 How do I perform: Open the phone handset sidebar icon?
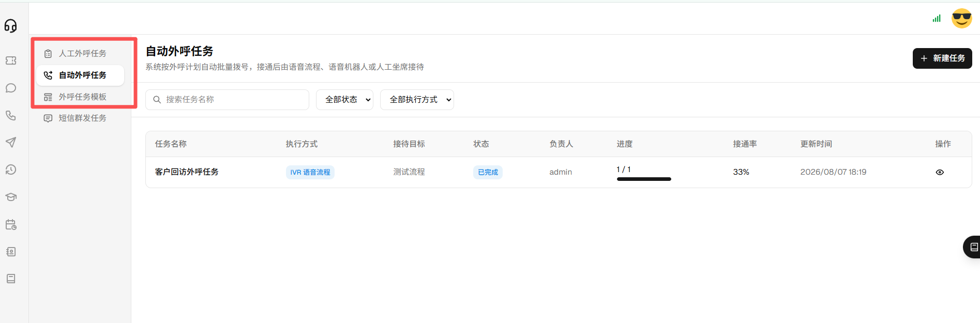tap(11, 115)
